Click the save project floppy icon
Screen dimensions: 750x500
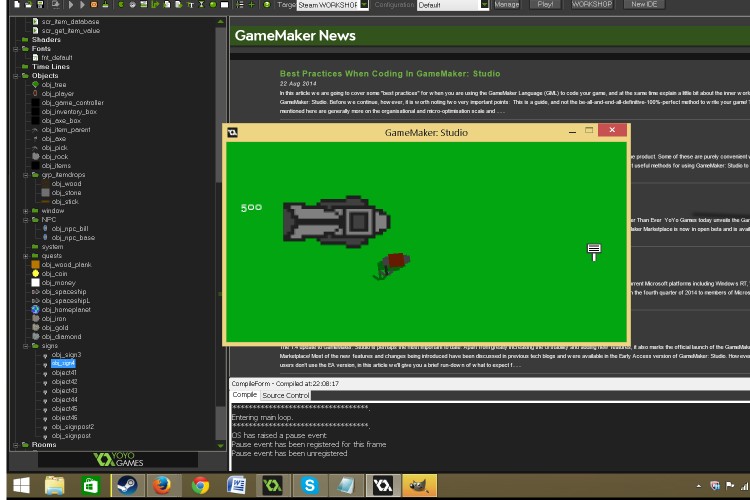pyautogui.click(x=40, y=4)
